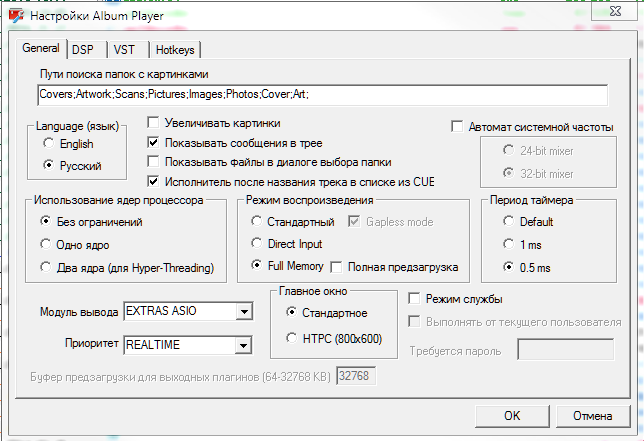The width and height of the screenshot is (644, 441).
Task: Close the Настройки Album Player dialog
Action: click(x=615, y=11)
